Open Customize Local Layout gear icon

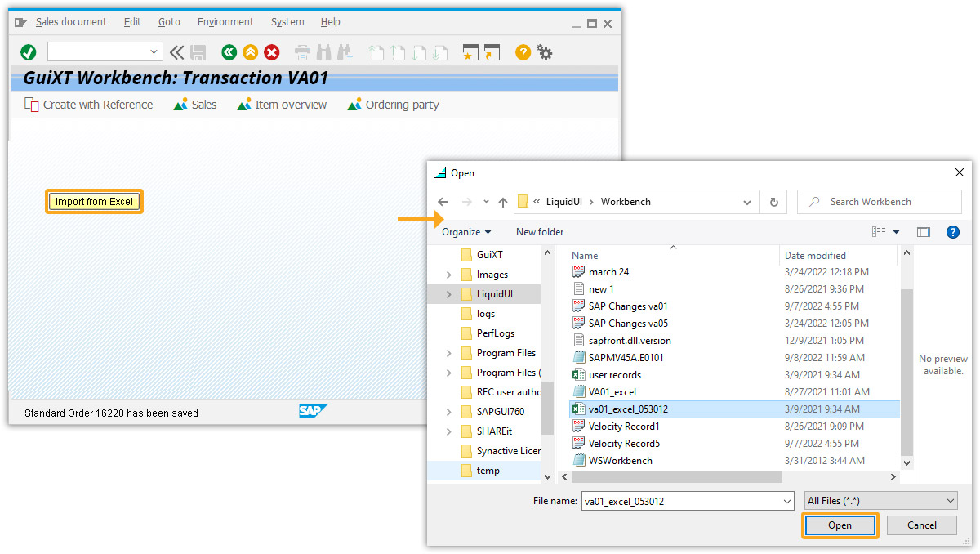[544, 52]
